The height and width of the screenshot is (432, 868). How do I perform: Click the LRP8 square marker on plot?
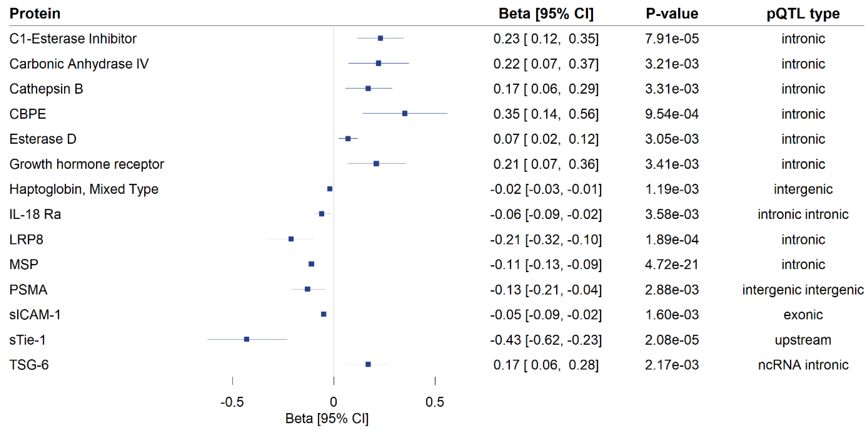291,239
